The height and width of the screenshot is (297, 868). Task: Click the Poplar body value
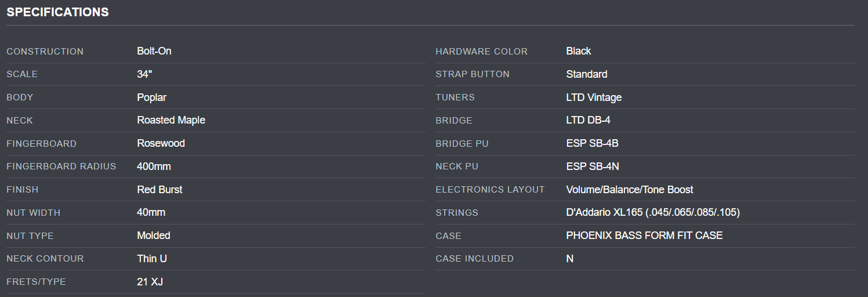(151, 97)
